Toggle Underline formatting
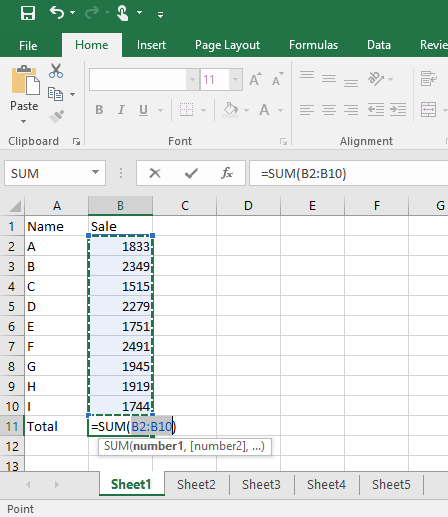448x517 pixels. pyautogui.click(x=143, y=110)
